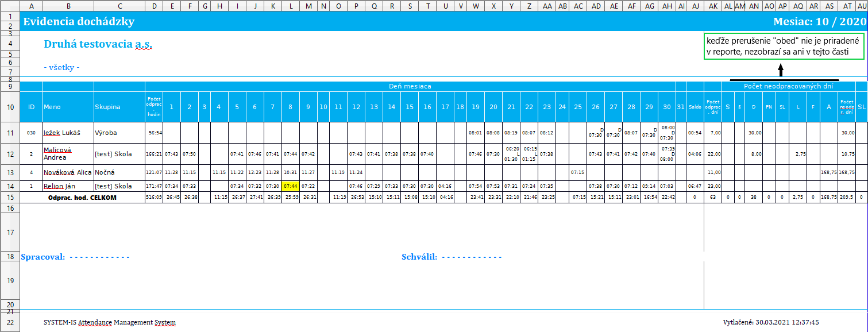Select the 'Meno' column heading cell

click(x=68, y=106)
